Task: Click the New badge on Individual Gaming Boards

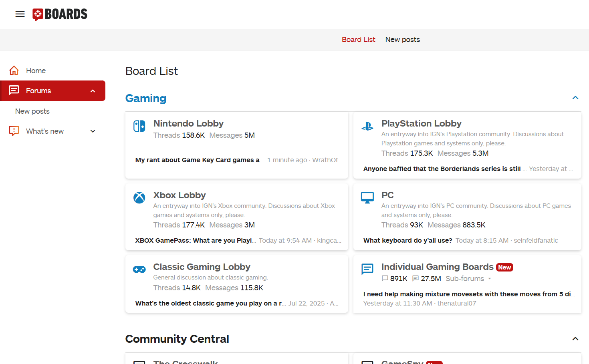Action: point(505,267)
